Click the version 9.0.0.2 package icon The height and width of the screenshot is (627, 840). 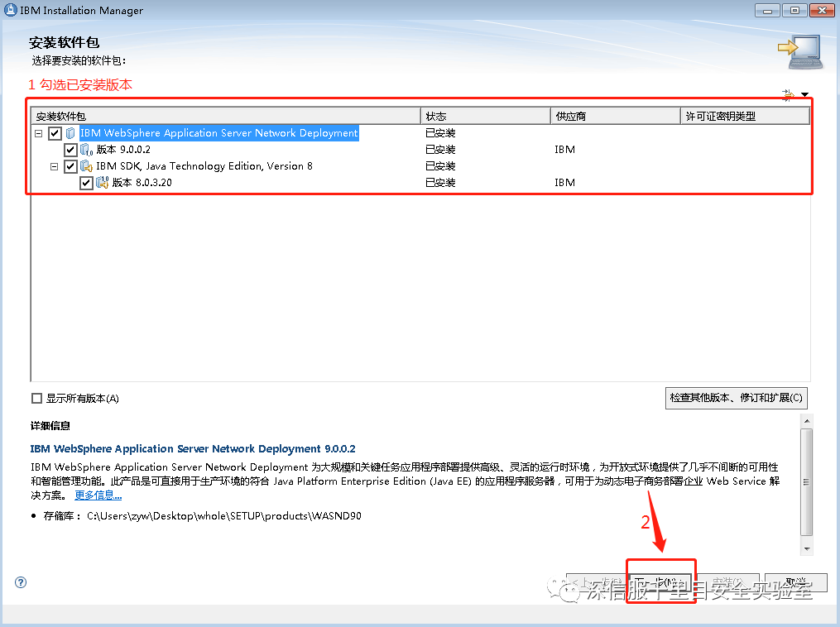pos(86,150)
